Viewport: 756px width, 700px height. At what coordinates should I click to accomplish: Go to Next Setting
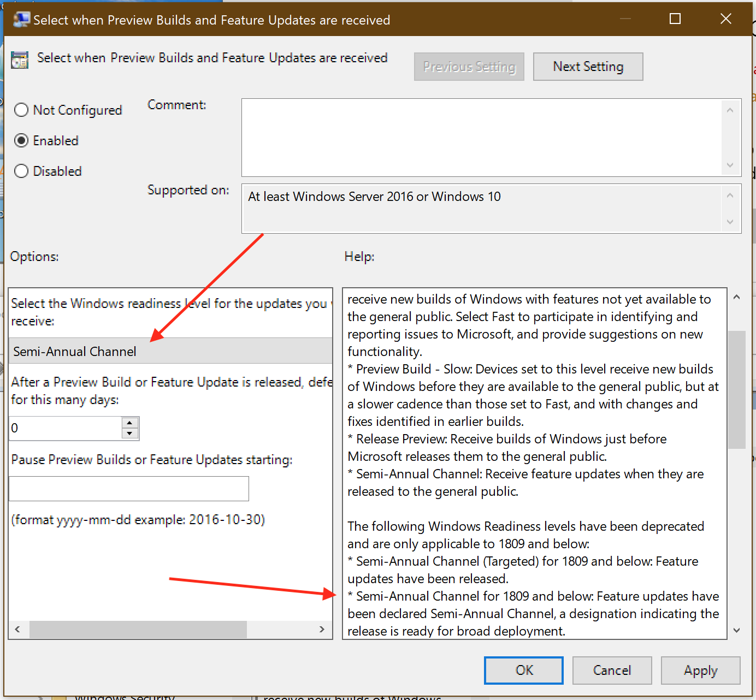coord(588,67)
